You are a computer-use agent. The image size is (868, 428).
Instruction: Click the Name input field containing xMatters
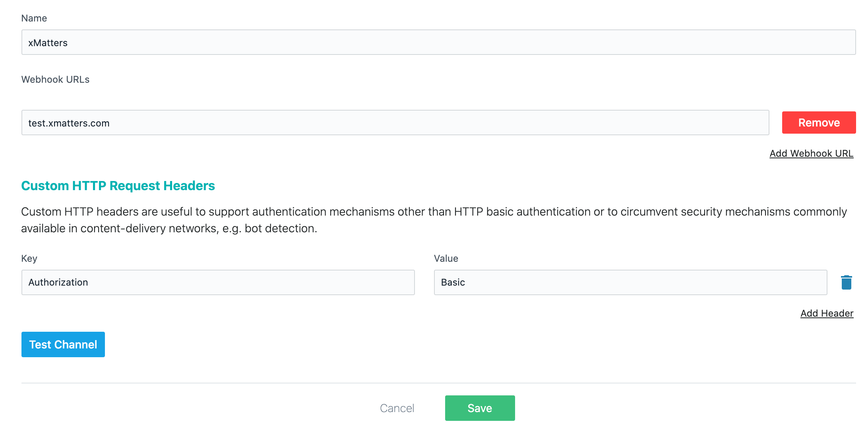coord(438,42)
